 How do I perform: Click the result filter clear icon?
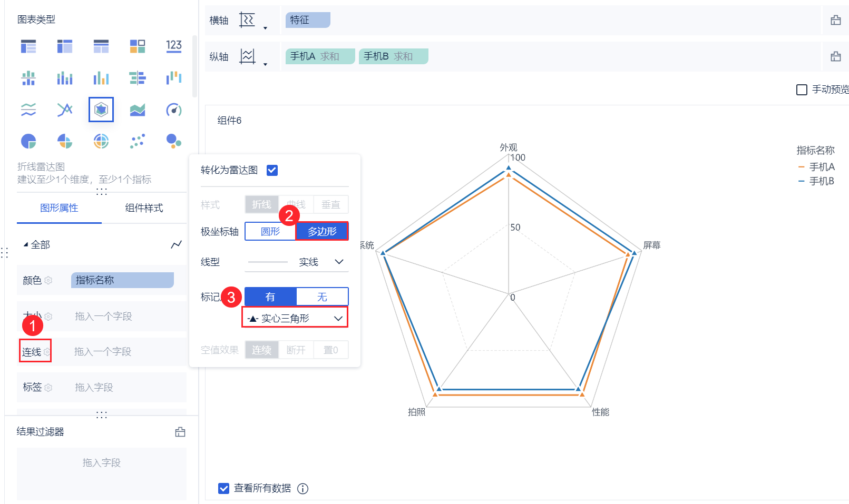click(x=180, y=432)
